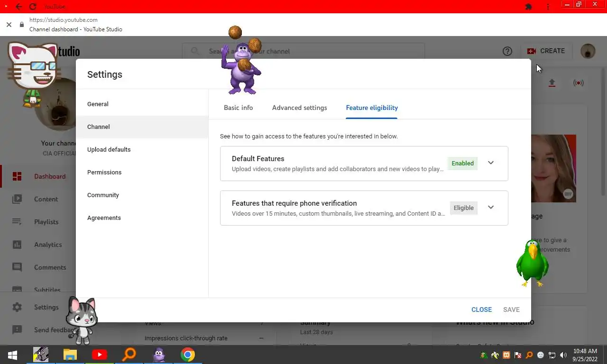Open Google Chrome from the taskbar
This screenshot has width=607, height=364.
[188, 355]
